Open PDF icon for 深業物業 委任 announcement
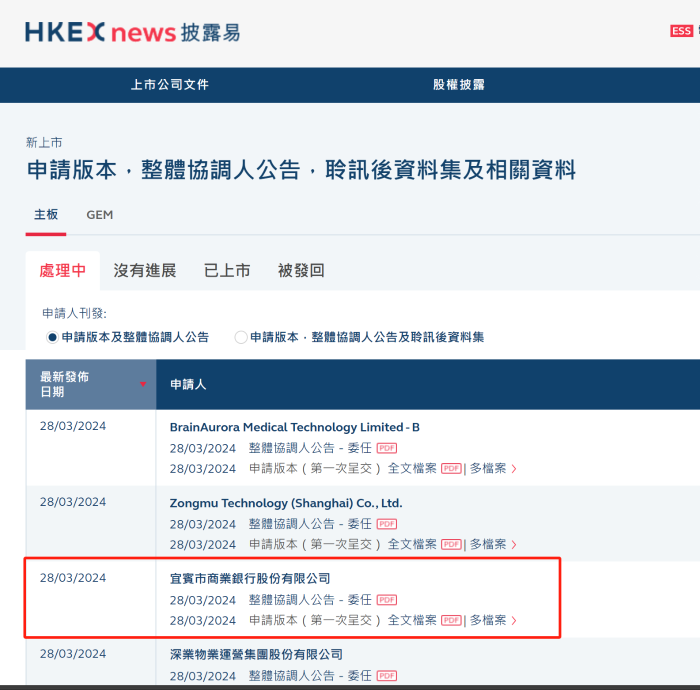The width and height of the screenshot is (700, 690). (387, 676)
